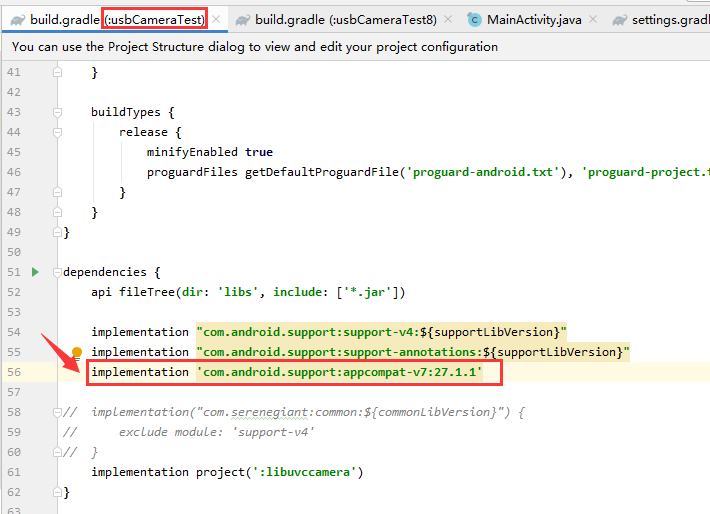This screenshot has width=710, height=514.
Task: Click line number 61 in gutter
Action: click(14, 472)
